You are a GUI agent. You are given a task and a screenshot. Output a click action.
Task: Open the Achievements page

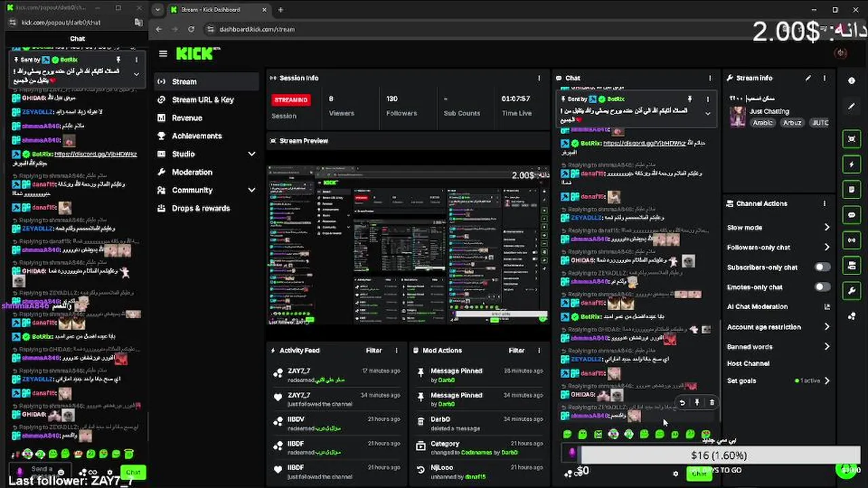pyautogui.click(x=207, y=136)
